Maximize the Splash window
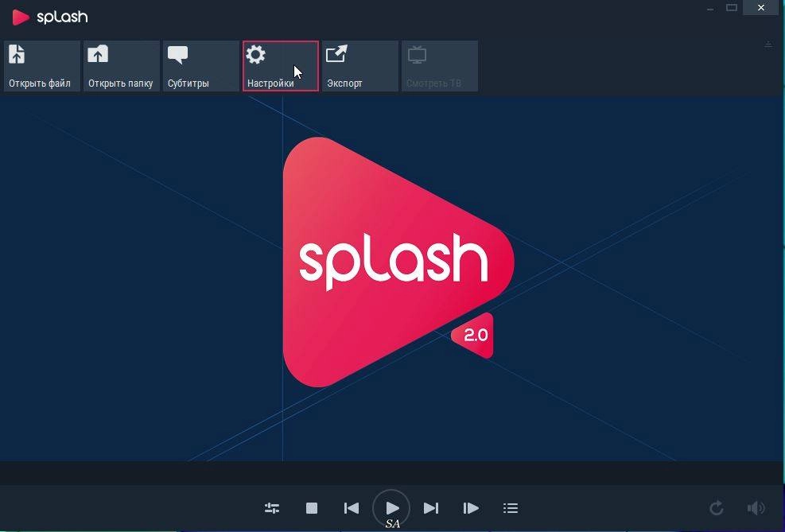Viewport: 785px width, 532px height. [732, 7]
